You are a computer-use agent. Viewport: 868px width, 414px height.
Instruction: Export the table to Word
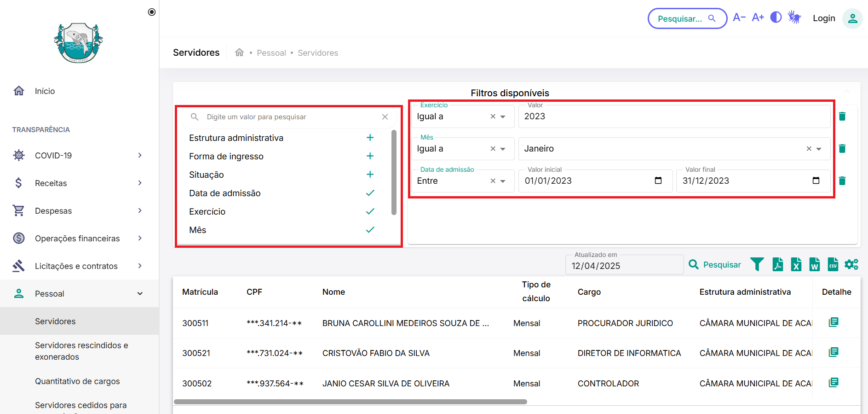pyautogui.click(x=814, y=264)
